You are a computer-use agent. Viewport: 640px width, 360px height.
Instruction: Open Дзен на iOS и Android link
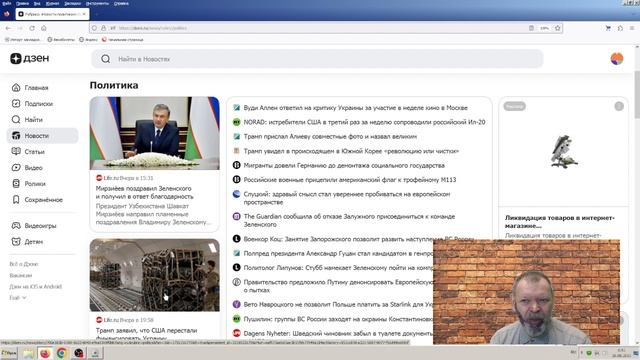tap(36, 287)
